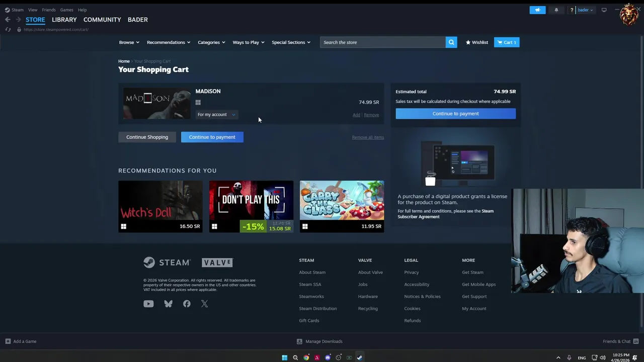
Task: Open the Games menu
Action: tap(67, 10)
